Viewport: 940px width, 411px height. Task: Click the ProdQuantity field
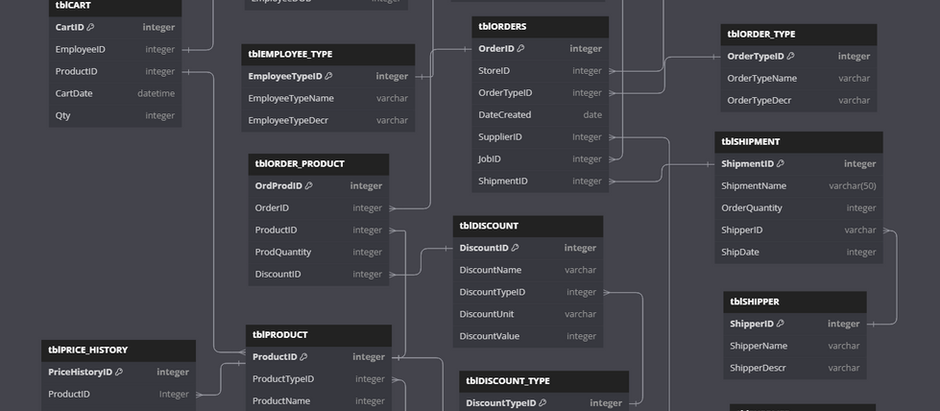pos(318,252)
